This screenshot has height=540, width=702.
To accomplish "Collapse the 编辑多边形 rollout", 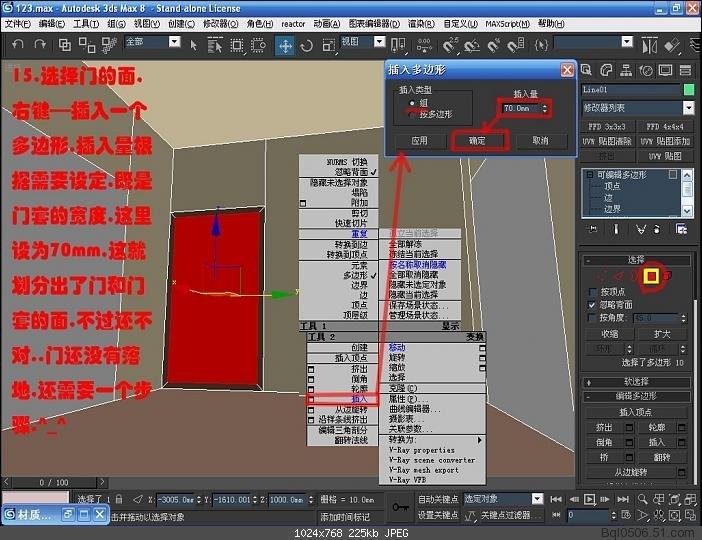I will [x=636, y=396].
